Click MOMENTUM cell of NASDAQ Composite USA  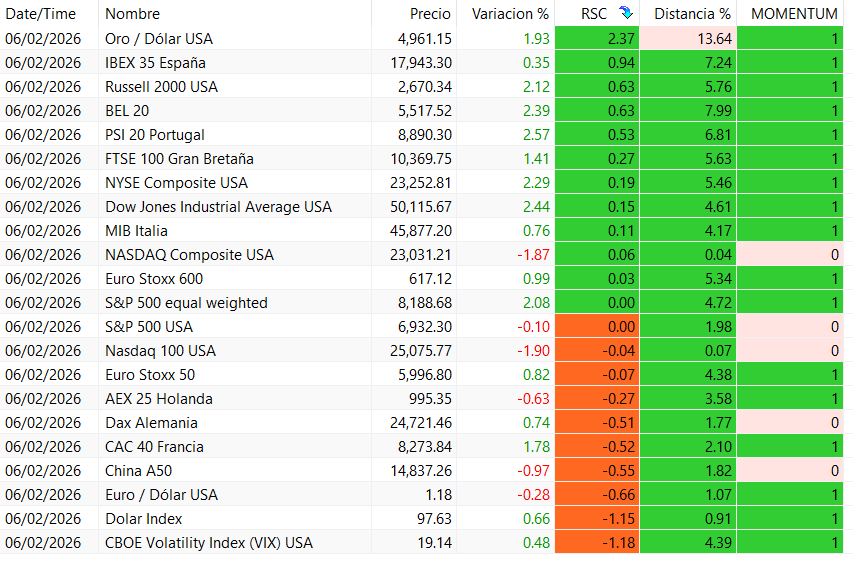[790, 254]
